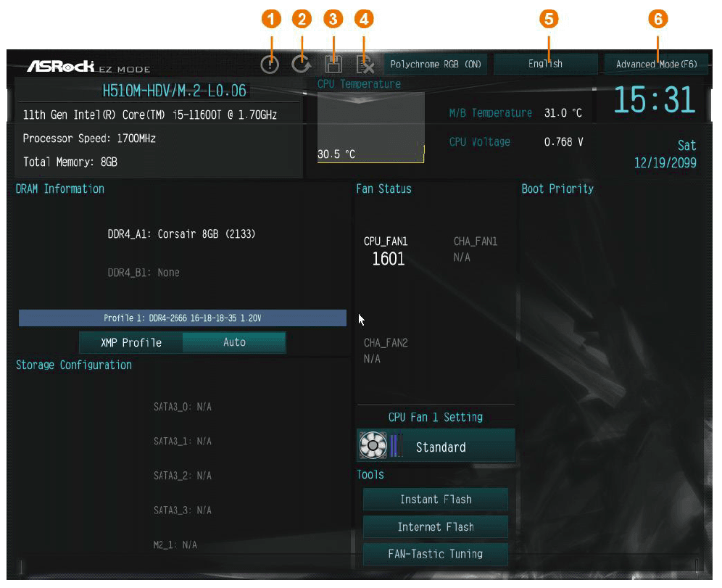Select the SATA3_0 storage entry

pyautogui.click(x=183, y=407)
